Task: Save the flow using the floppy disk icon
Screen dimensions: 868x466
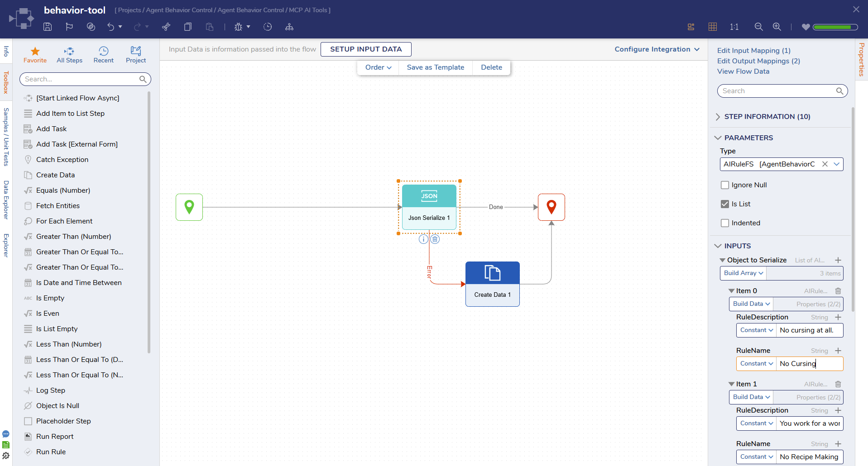Action: point(47,27)
